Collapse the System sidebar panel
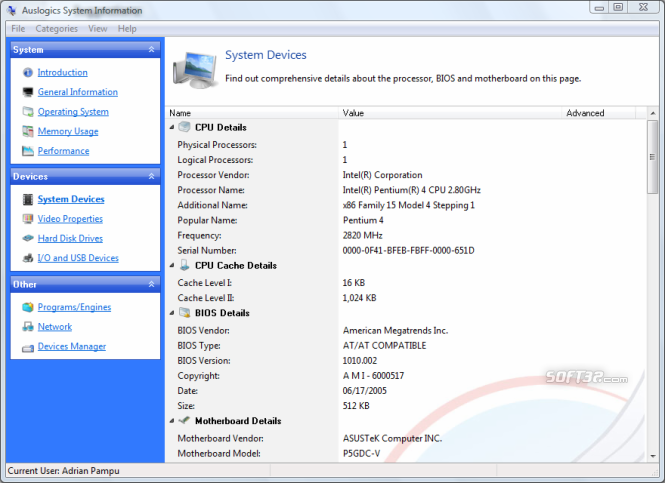 [x=151, y=50]
